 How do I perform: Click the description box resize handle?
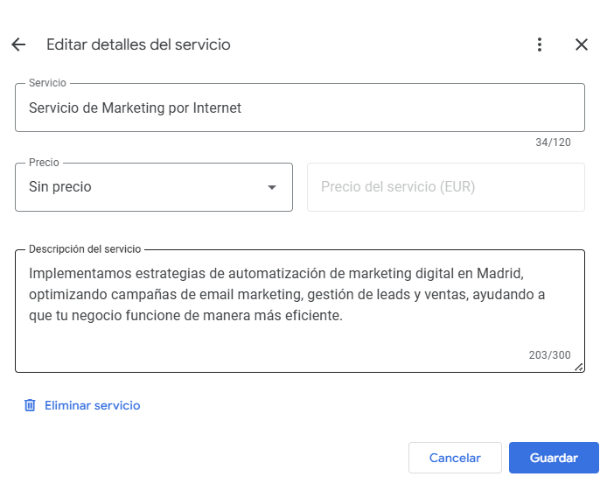579,367
